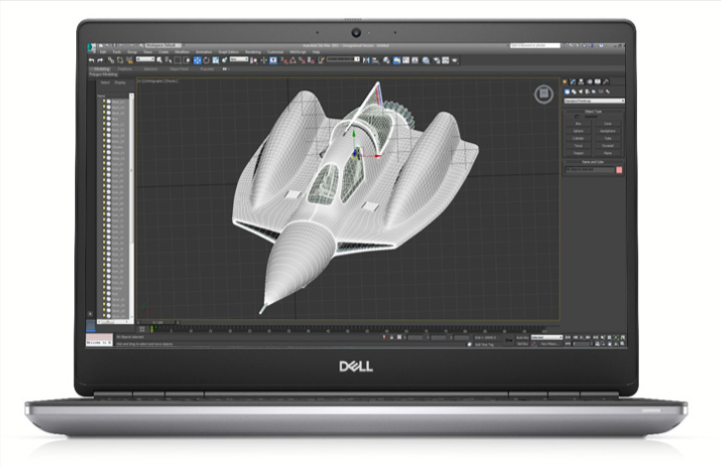
Task: Collapse the Object Type rollout
Action: pos(594,112)
